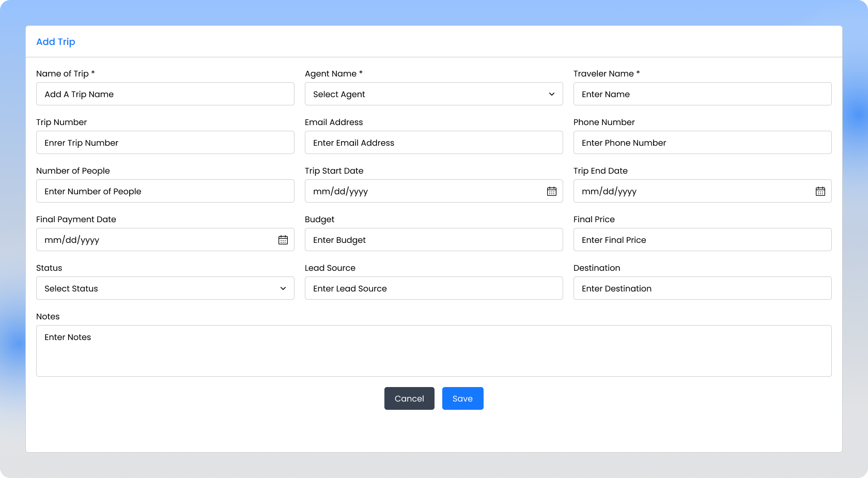Expand the Select Agent dropdown

point(433,94)
